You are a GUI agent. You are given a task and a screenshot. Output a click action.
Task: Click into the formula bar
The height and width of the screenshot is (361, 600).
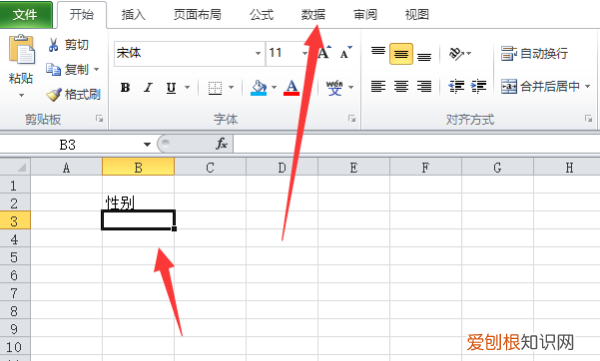[416, 144]
